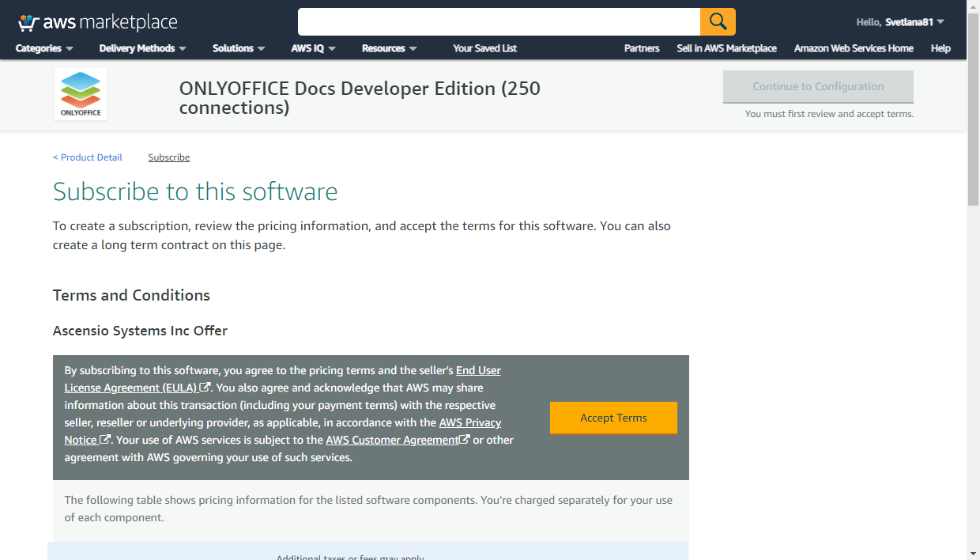Focus the marketplace search input field

tap(498, 21)
